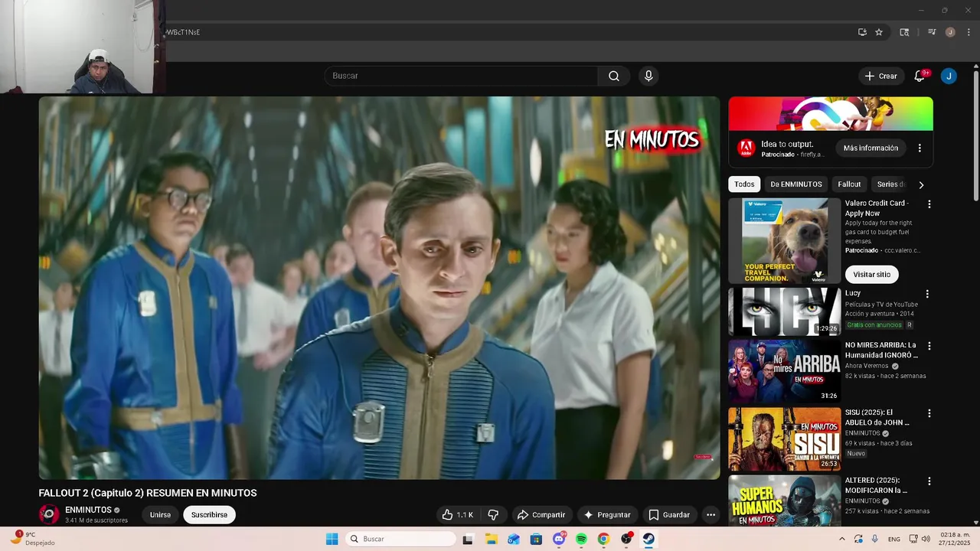Click the video player to pause
The image size is (980, 551).
tap(380, 288)
